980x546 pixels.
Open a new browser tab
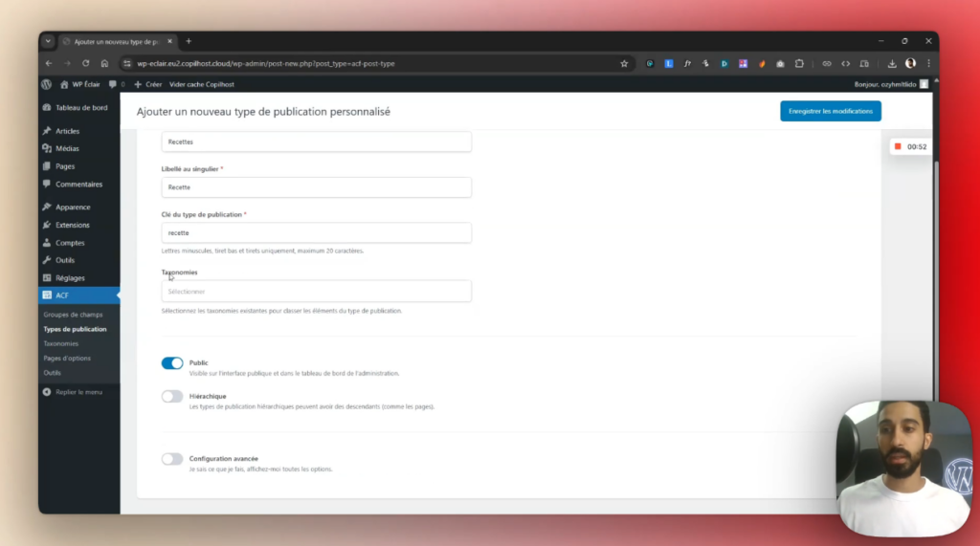(x=189, y=41)
